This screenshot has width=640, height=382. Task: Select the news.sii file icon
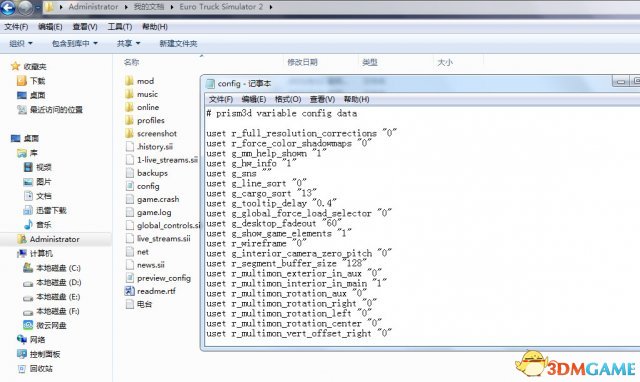tap(130, 265)
